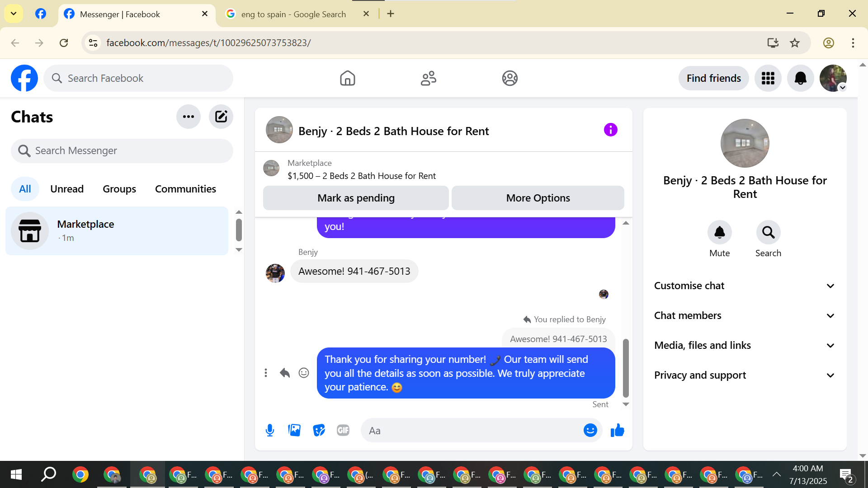Screen dimensions: 868x488
Task: Click the More Options button
Action: coord(538,198)
